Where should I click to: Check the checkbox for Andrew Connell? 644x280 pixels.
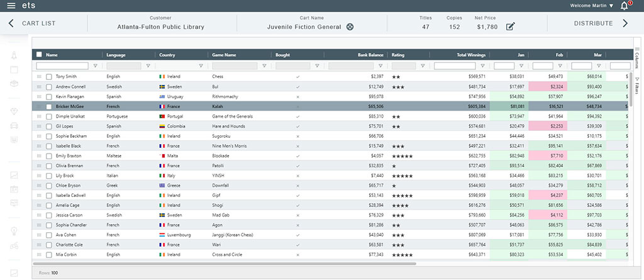click(x=49, y=87)
